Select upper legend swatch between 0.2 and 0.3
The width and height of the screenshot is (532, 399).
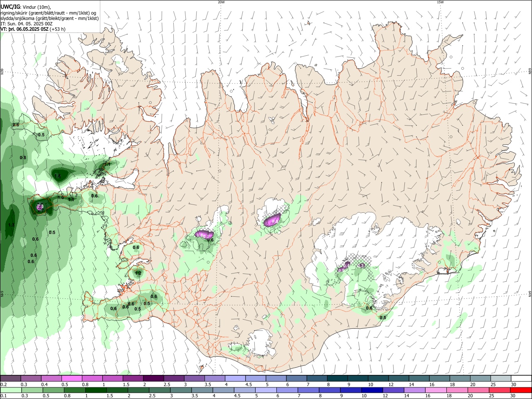tap(10, 379)
